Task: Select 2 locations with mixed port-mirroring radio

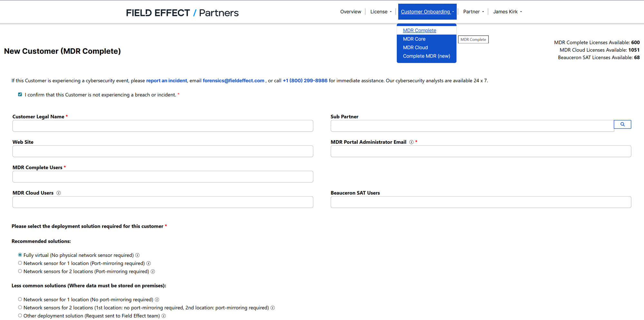Action: pyautogui.click(x=20, y=307)
